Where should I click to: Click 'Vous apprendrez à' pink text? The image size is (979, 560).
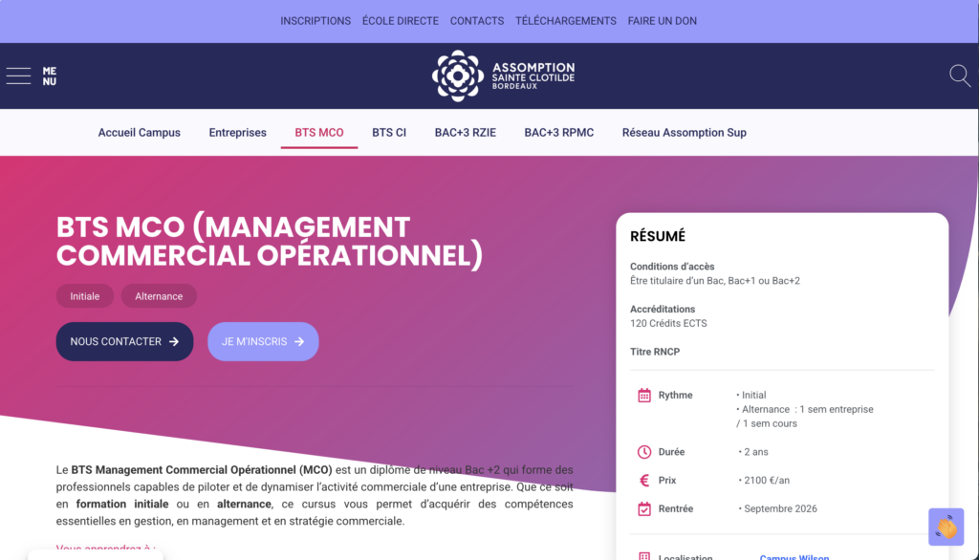[105, 549]
